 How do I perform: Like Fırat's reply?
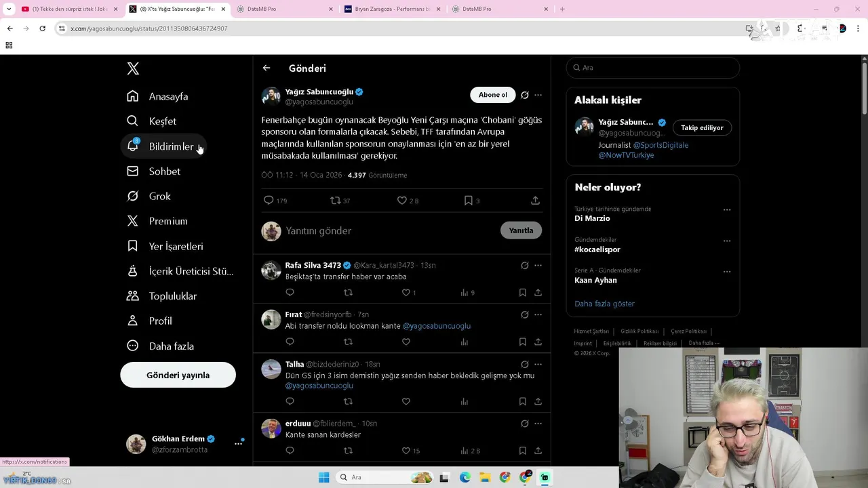pos(406,342)
